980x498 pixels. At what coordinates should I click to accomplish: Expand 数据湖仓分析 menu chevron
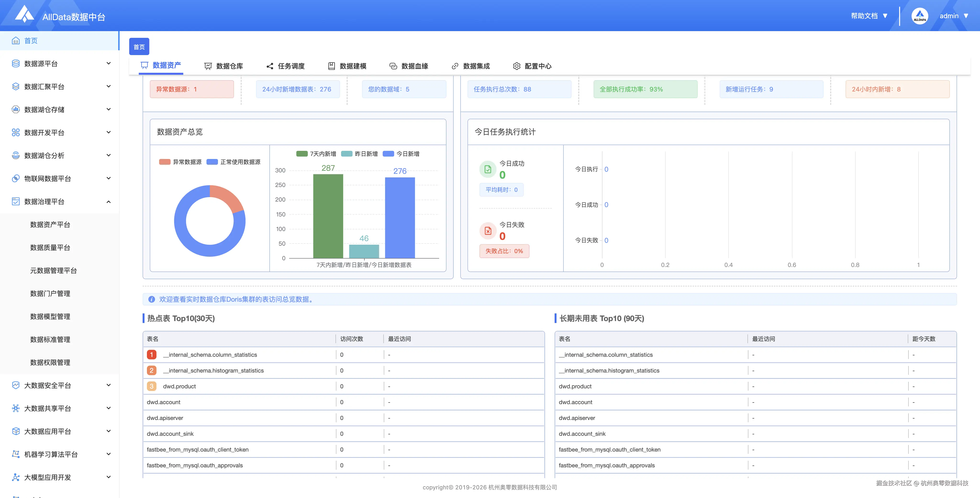pyautogui.click(x=108, y=155)
